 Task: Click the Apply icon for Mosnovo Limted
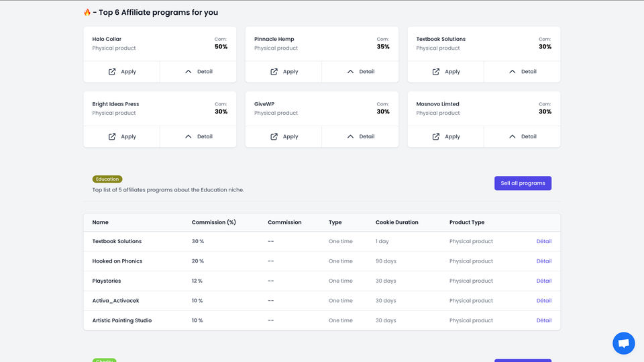[x=436, y=136]
